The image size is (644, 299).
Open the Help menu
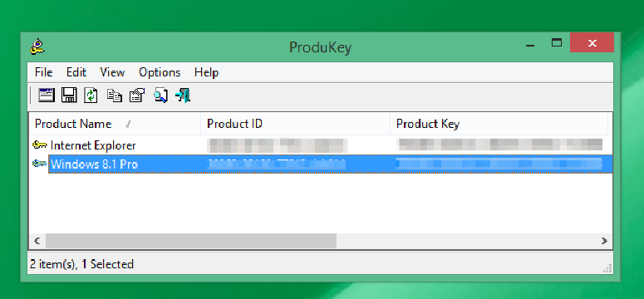(x=206, y=72)
